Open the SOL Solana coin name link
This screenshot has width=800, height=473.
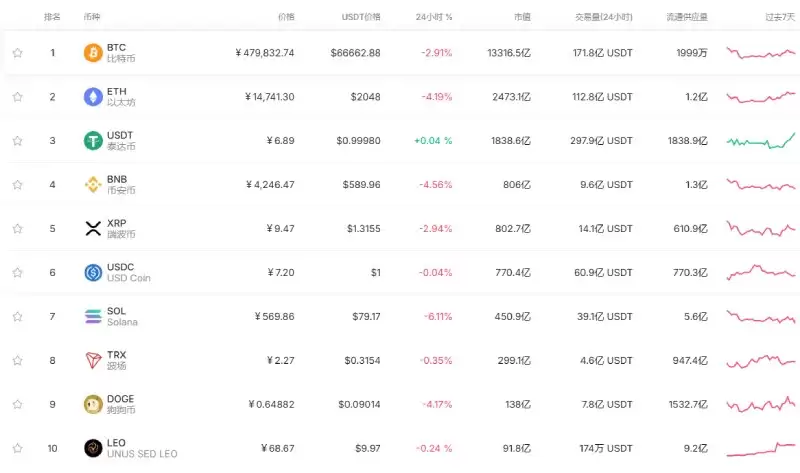(x=122, y=316)
